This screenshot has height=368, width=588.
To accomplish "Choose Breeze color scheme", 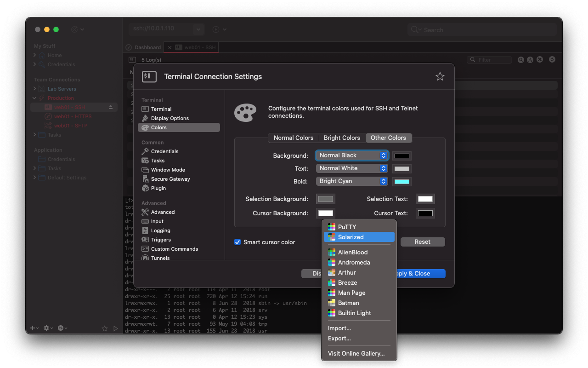I will coord(359,282).
